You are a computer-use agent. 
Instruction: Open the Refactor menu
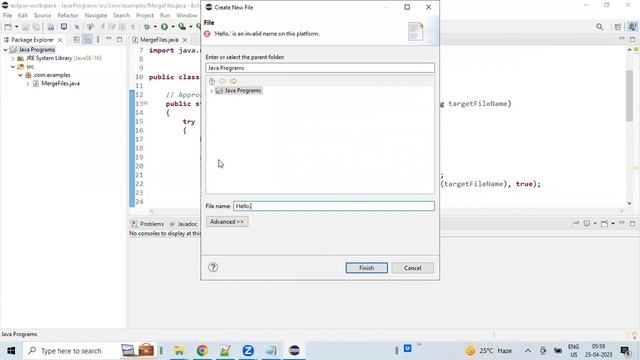coord(68,16)
